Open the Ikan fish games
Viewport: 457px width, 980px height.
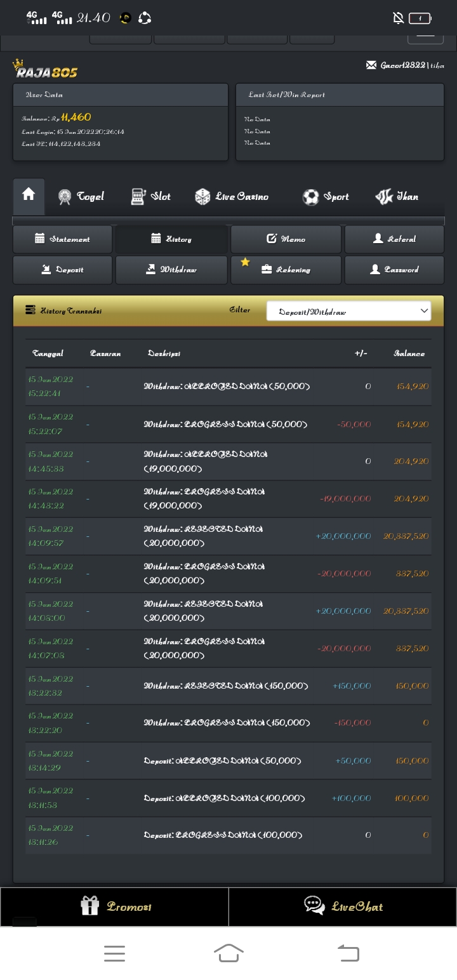(x=397, y=197)
